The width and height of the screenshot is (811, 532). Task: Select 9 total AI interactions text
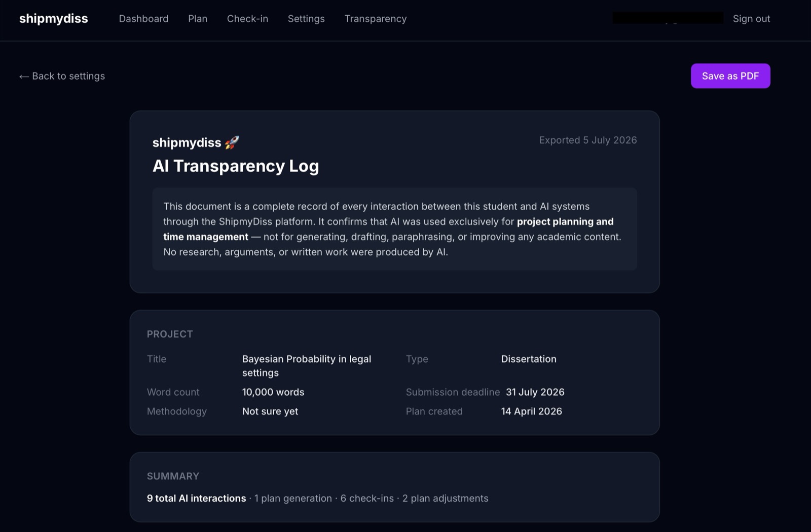(x=197, y=499)
